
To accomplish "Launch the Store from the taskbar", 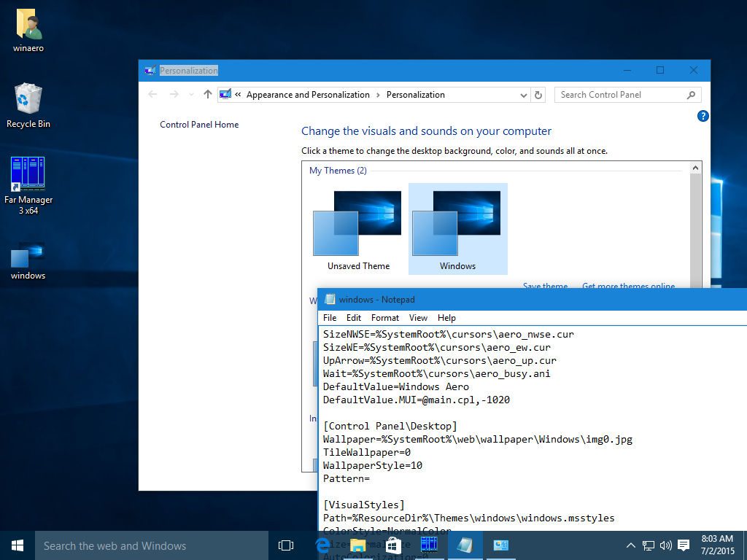I will pyautogui.click(x=392, y=545).
